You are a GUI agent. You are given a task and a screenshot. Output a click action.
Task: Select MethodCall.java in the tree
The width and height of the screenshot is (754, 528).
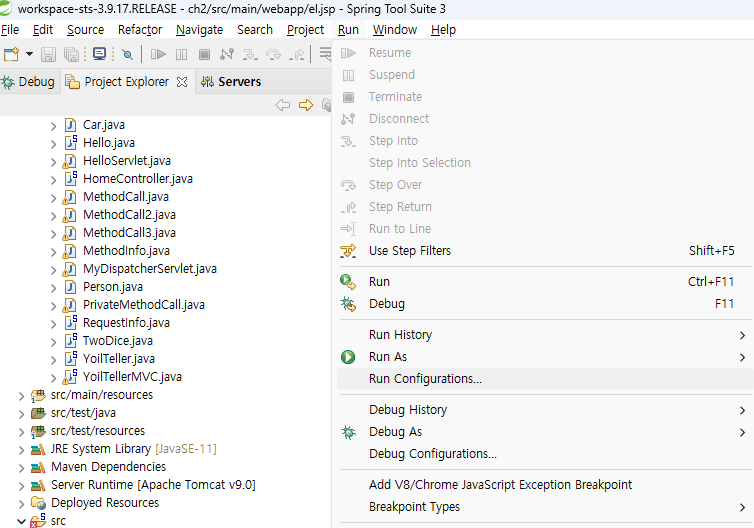click(x=126, y=197)
